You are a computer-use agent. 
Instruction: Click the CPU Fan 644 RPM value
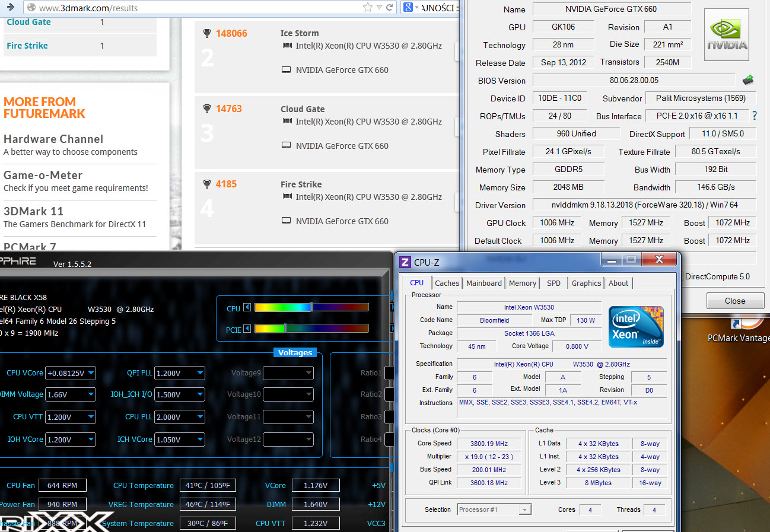coord(62,485)
